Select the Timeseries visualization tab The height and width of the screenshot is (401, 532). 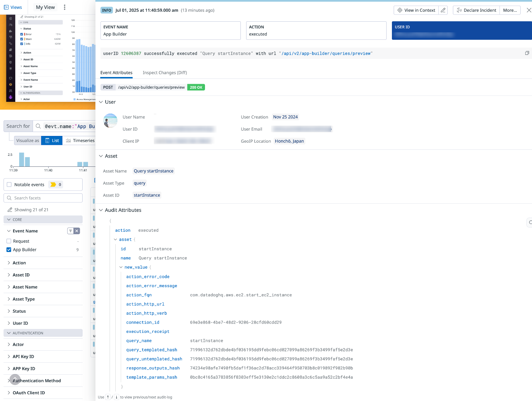pos(80,141)
